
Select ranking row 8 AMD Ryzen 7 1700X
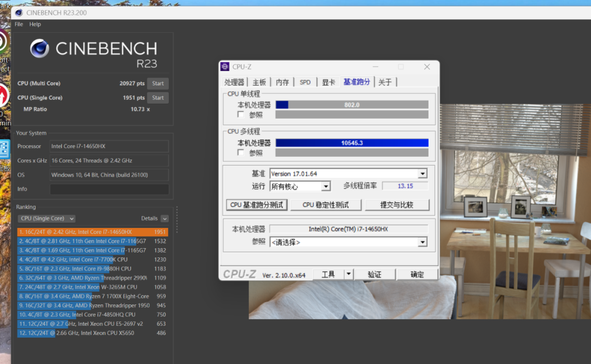tap(92, 296)
